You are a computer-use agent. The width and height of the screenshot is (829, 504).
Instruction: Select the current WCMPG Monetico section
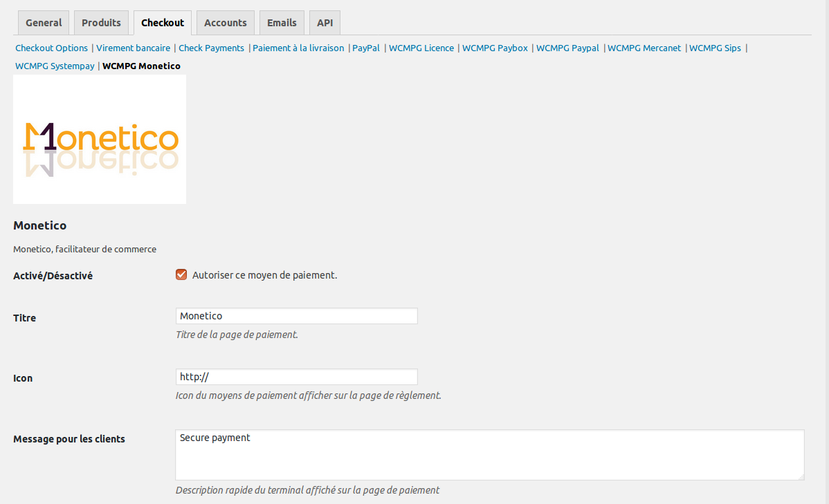pyautogui.click(x=141, y=66)
